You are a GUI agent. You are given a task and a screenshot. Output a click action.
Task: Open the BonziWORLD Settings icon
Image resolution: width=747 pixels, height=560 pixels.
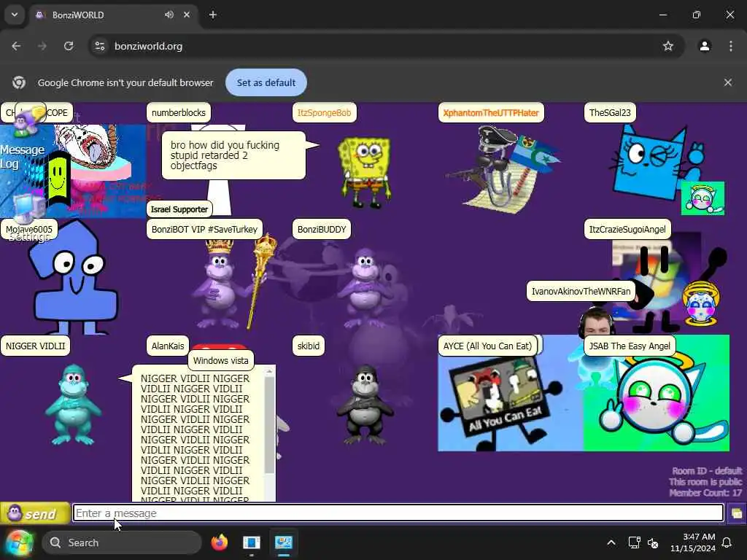click(28, 217)
